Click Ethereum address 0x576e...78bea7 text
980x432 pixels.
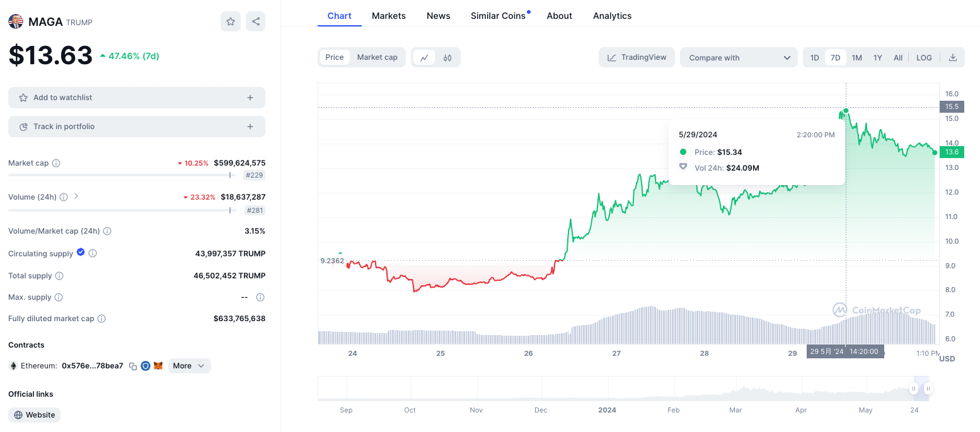click(93, 366)
